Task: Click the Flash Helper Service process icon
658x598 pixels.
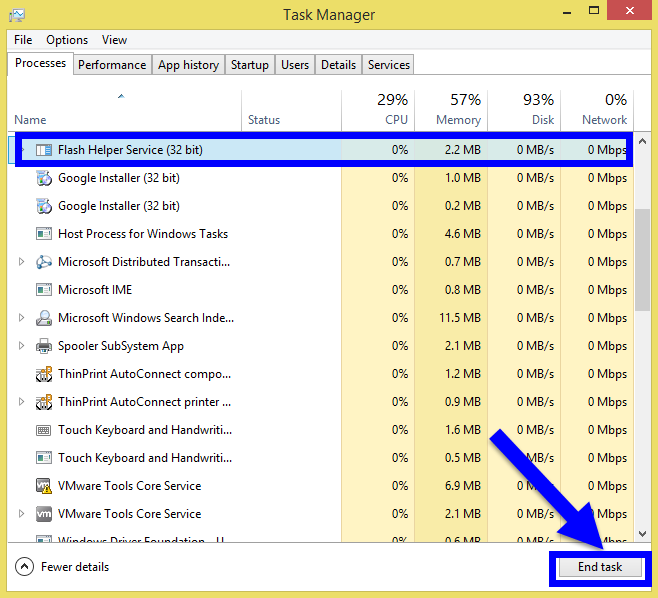Action: [x=44, y=150]
